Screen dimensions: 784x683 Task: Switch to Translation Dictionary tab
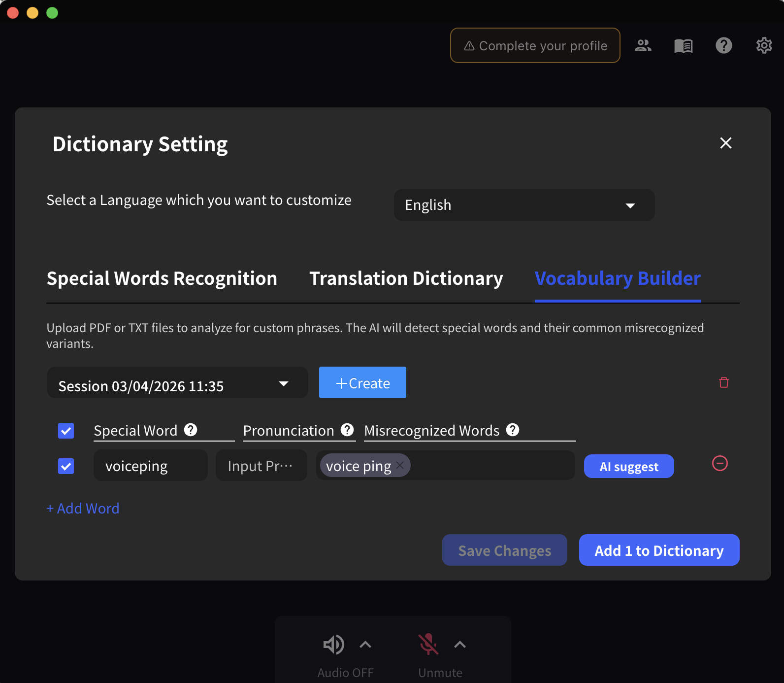406,278
